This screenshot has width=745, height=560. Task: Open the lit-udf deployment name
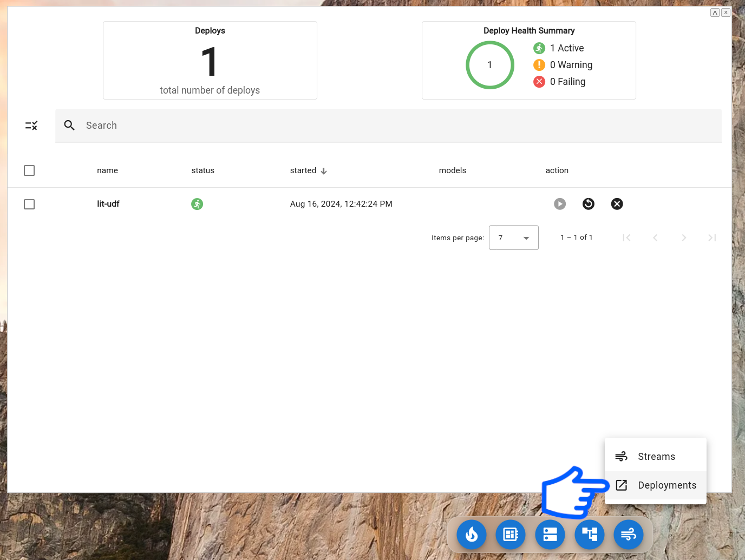[x=108, y=204]
